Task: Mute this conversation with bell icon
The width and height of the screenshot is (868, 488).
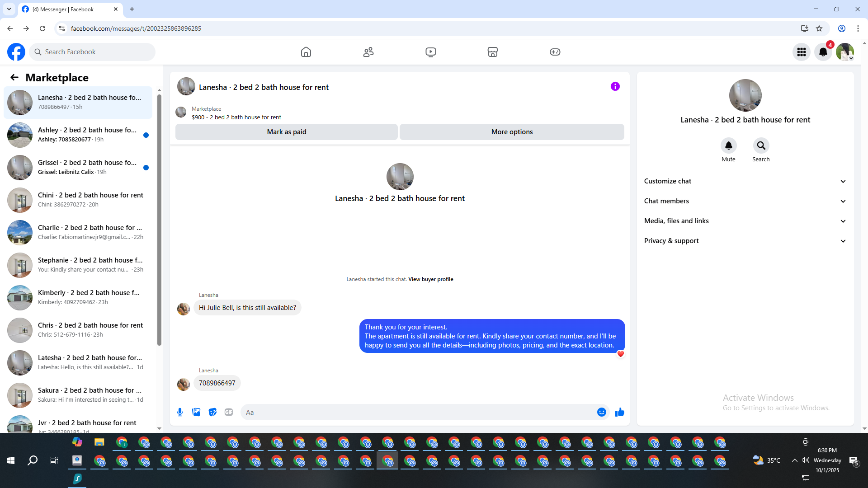Action: tap(729, 145)
